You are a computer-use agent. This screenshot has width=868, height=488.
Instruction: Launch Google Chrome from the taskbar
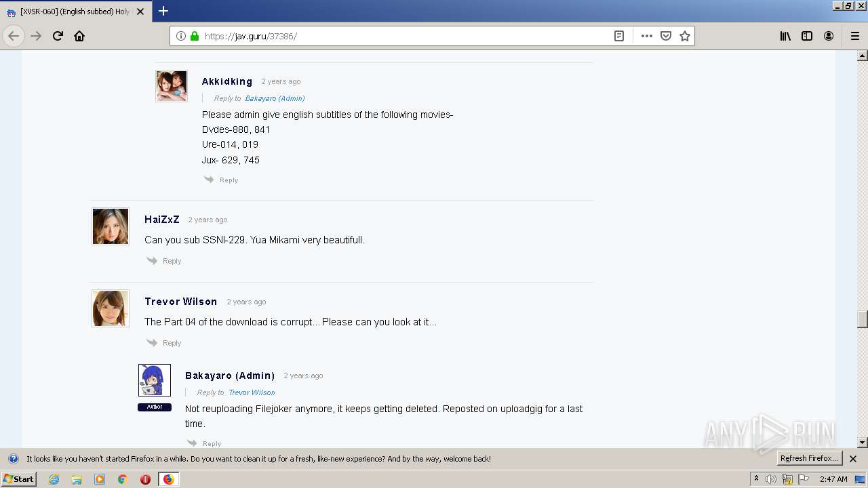(x=123, y=479)
